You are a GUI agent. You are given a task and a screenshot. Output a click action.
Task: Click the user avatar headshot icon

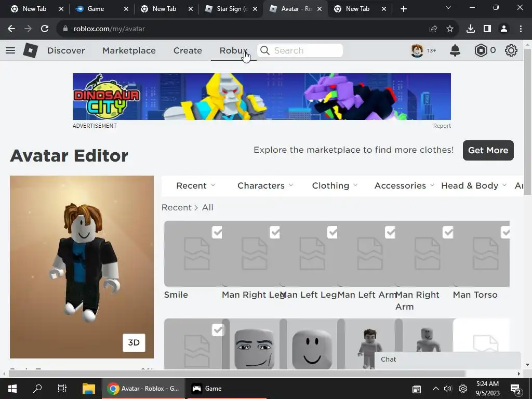[417, 50]
